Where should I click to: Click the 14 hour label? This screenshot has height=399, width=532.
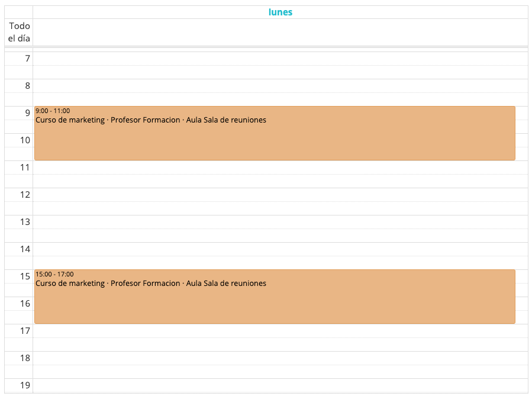[x=25, y=249]
